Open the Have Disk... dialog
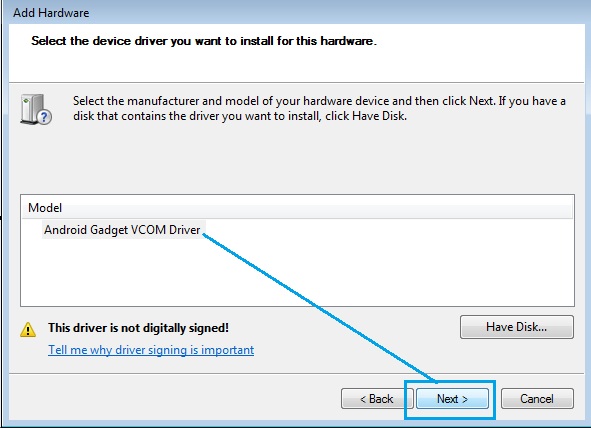 (x=517, y=327)
